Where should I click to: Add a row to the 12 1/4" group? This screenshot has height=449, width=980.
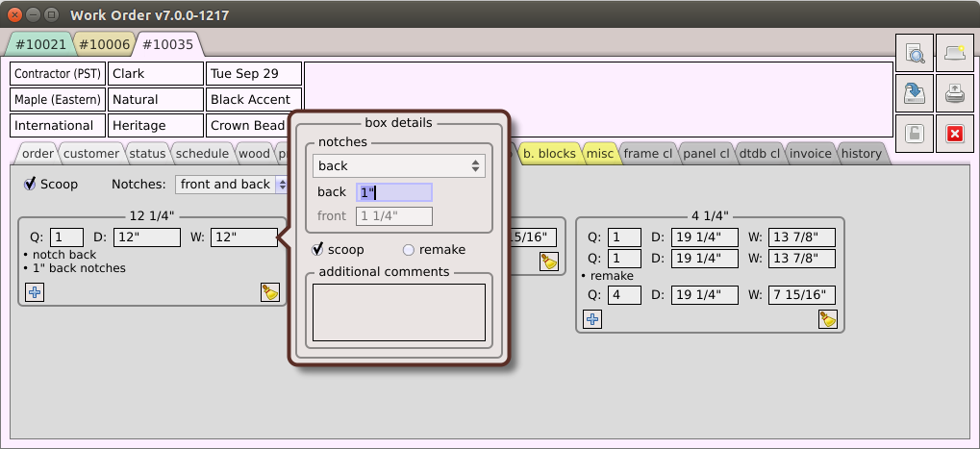[x=35, y=291]
